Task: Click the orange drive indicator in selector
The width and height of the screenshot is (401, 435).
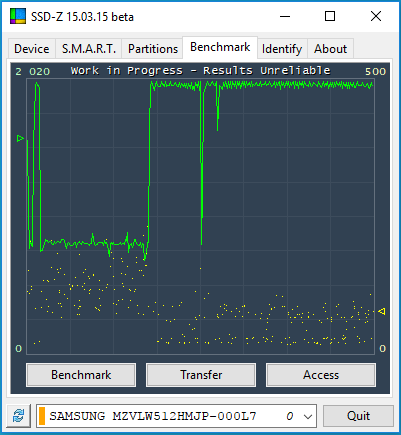Action: click(x=42, y=416)
